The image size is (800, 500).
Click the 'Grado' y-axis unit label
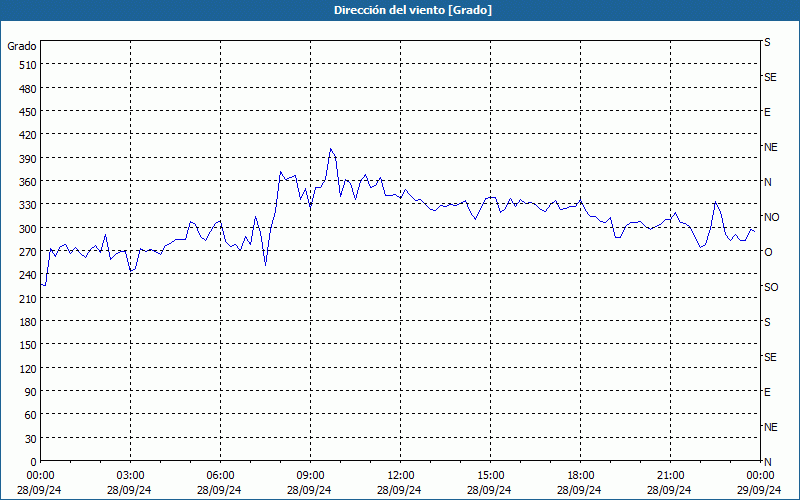22,46
